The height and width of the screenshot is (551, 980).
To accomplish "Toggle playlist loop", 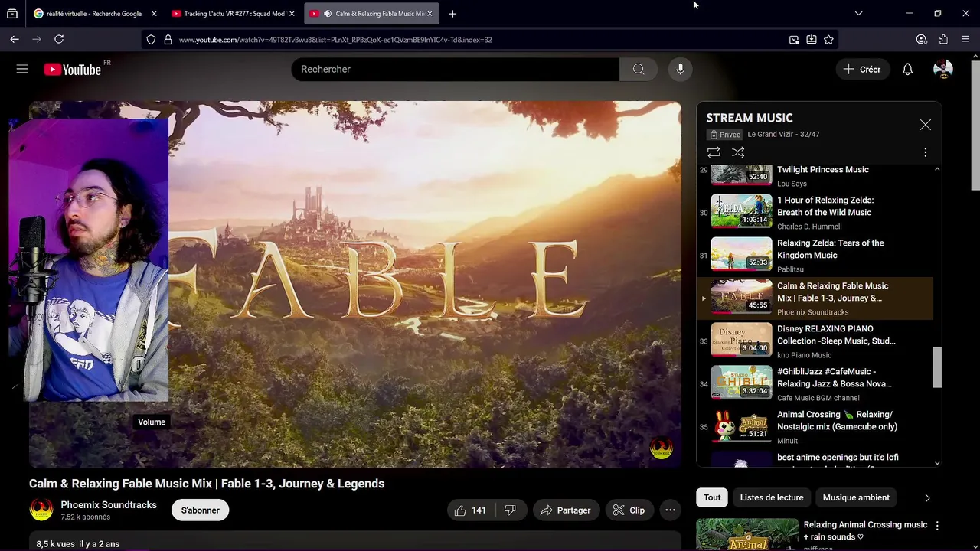I will pos(714,152).
